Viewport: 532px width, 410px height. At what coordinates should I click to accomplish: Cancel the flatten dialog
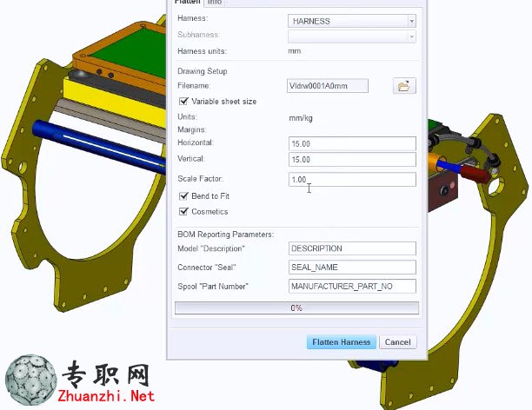(x=397, y=342)
